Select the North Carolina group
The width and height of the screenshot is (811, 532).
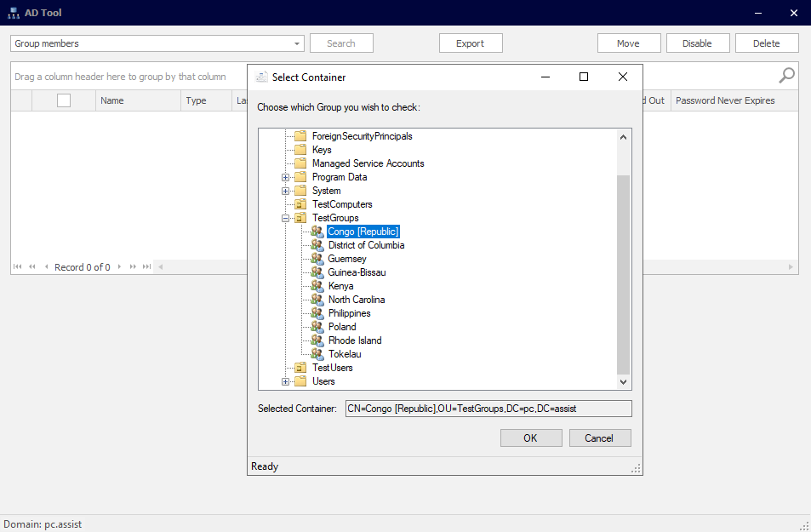tap(356, 300)
